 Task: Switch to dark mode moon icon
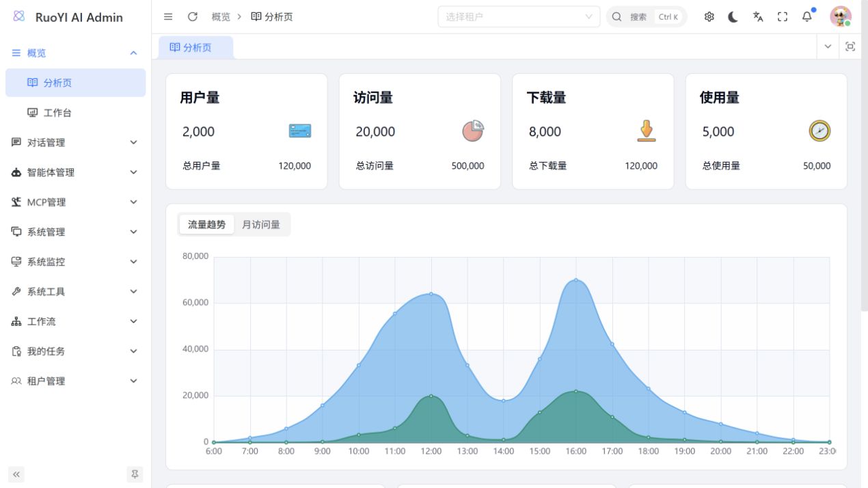733,16
